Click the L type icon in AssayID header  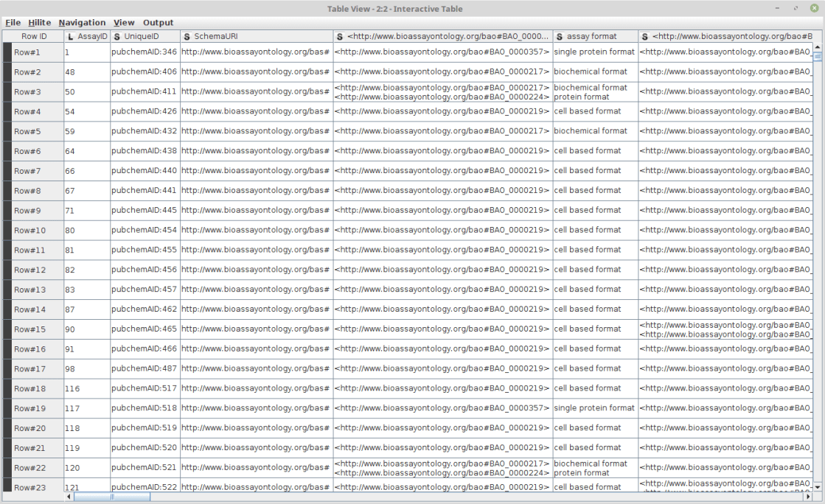70,36
